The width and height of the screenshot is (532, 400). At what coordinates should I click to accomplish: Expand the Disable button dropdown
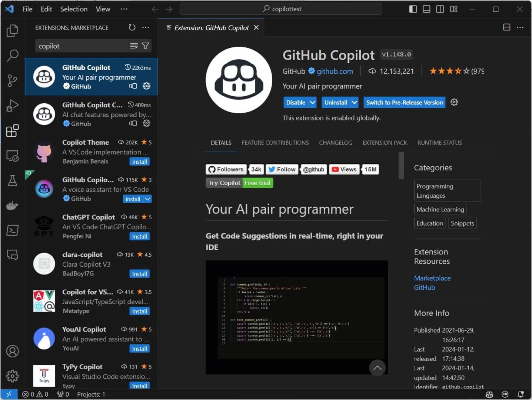pyautogui.click(x=312, y=102)
